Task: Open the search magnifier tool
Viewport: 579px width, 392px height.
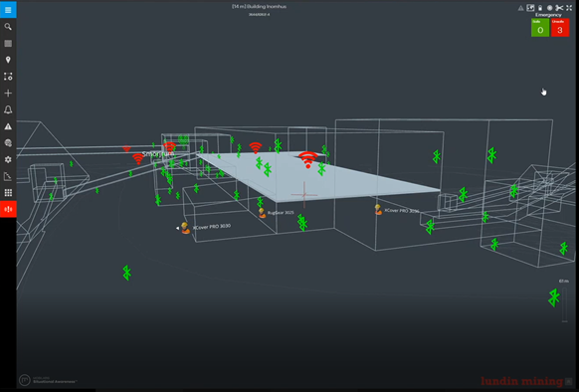Action: 8,27
